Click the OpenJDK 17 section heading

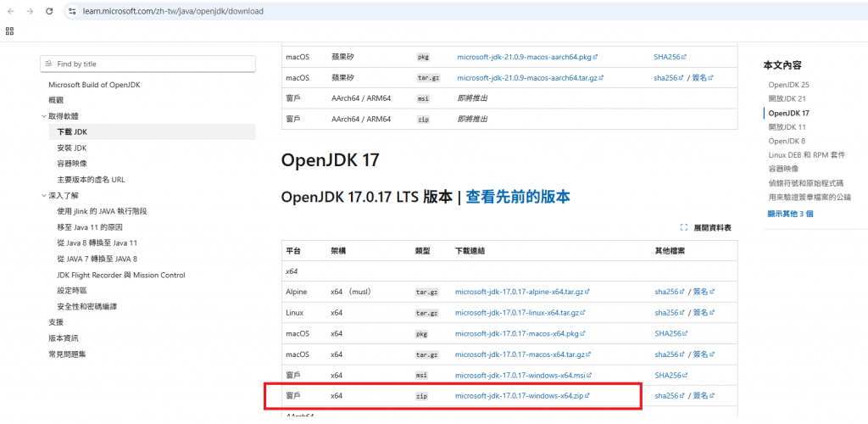(331, 160)
